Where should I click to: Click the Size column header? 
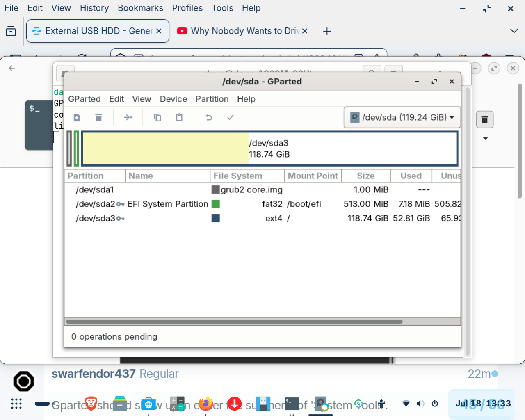(x=366, y=176)
